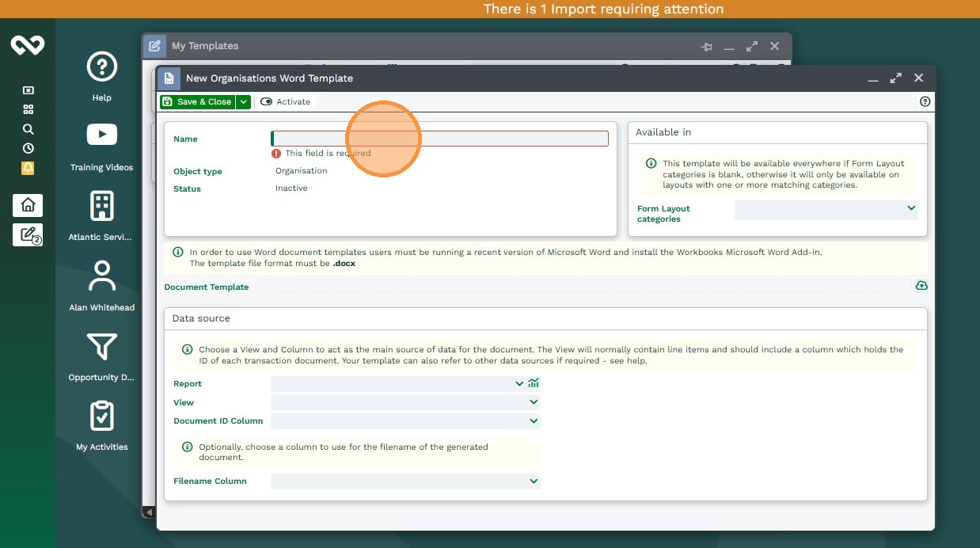Click the Document Template file field
Viewport: 980px width, 548px height.
click(587, 286)
